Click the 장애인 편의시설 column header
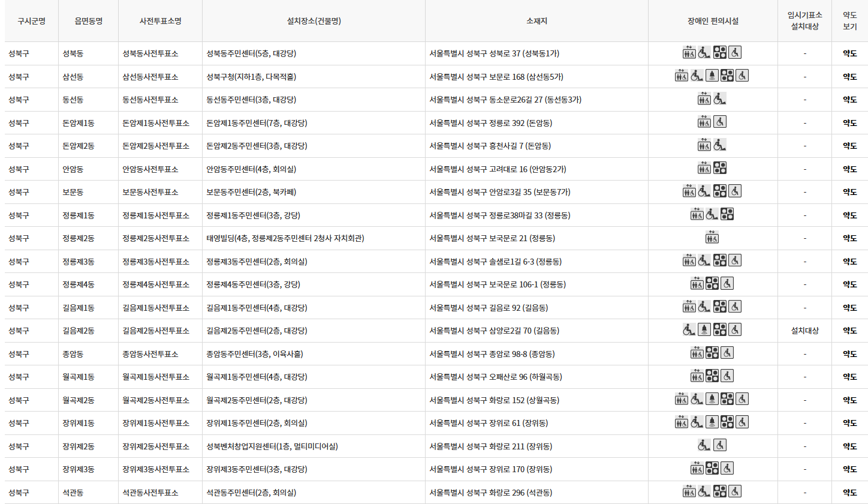The width and height of the screenshot is (868, 504). click(x=712, y=20)
